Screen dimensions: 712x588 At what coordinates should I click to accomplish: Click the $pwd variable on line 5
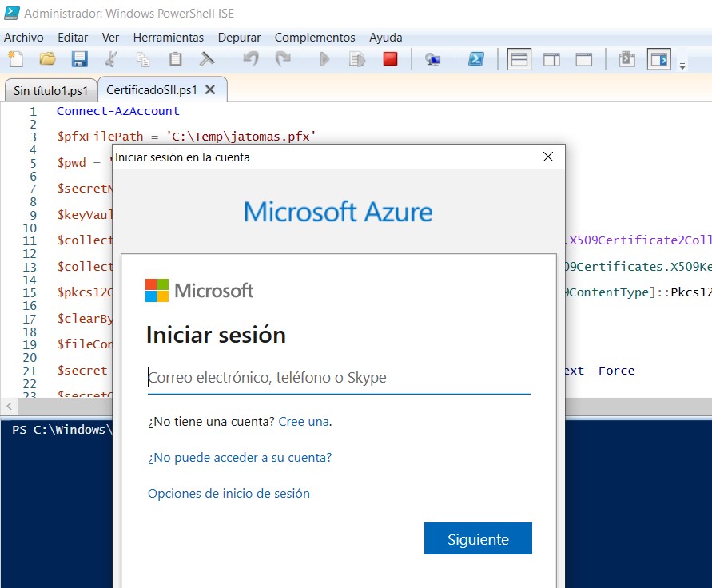coord(71,162)
